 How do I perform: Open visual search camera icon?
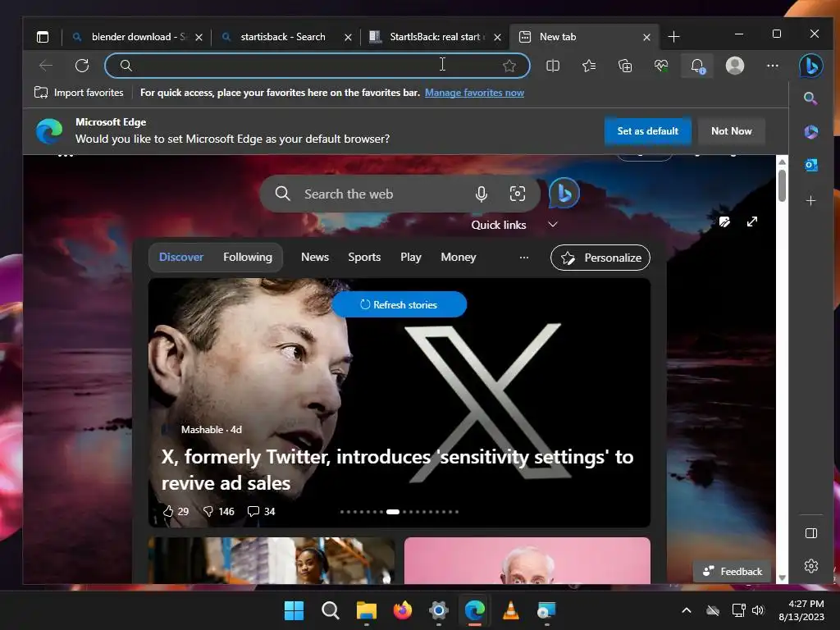click(517, 194)
